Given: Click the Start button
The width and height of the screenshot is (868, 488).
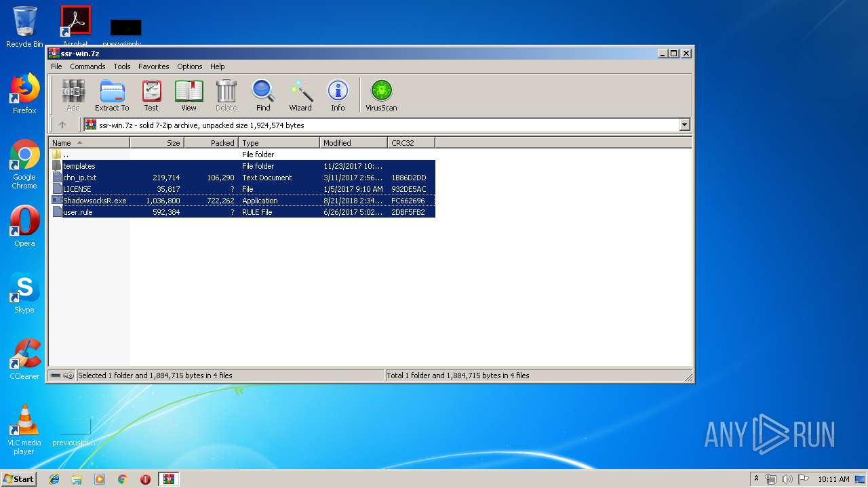Looking at the screenshot, I should (19, 479).
